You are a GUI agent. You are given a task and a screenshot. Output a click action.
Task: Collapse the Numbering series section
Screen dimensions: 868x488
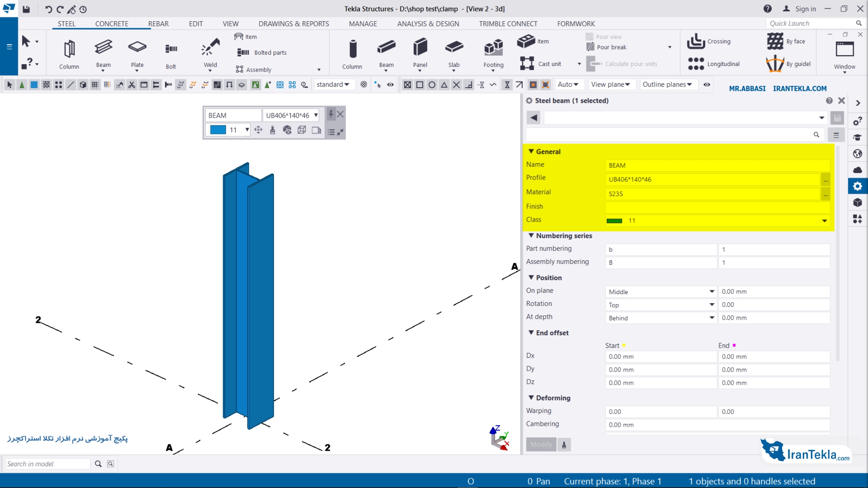click(531, 236)
